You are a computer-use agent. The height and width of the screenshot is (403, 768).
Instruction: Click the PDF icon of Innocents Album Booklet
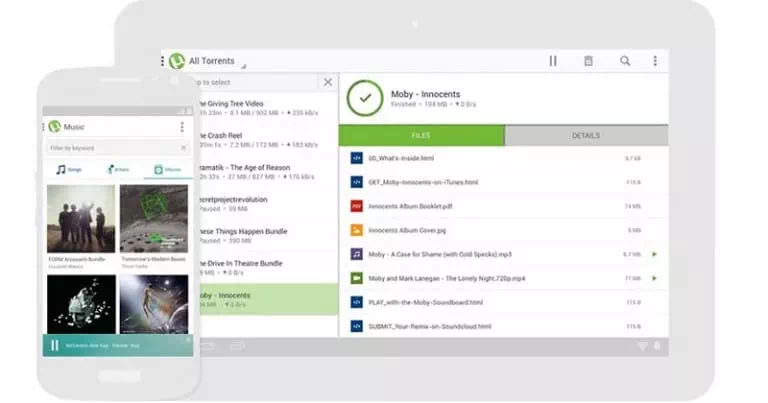[x=357, y=206]
